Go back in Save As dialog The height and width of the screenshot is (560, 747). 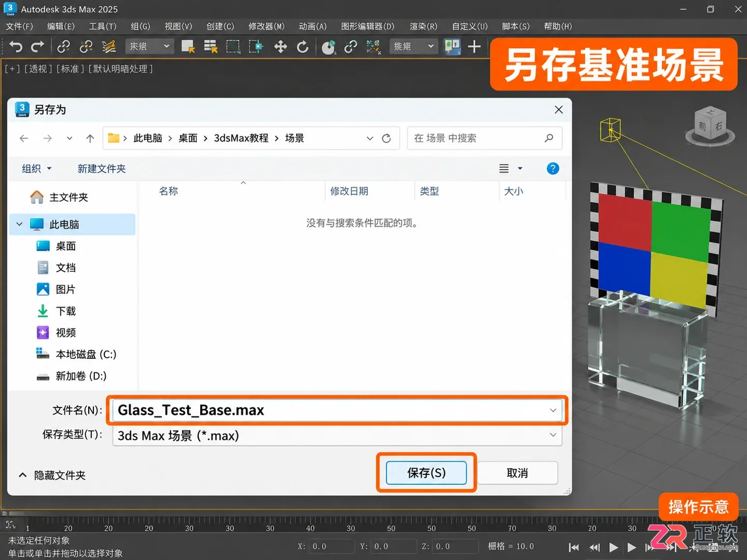(x=24, y=138)
